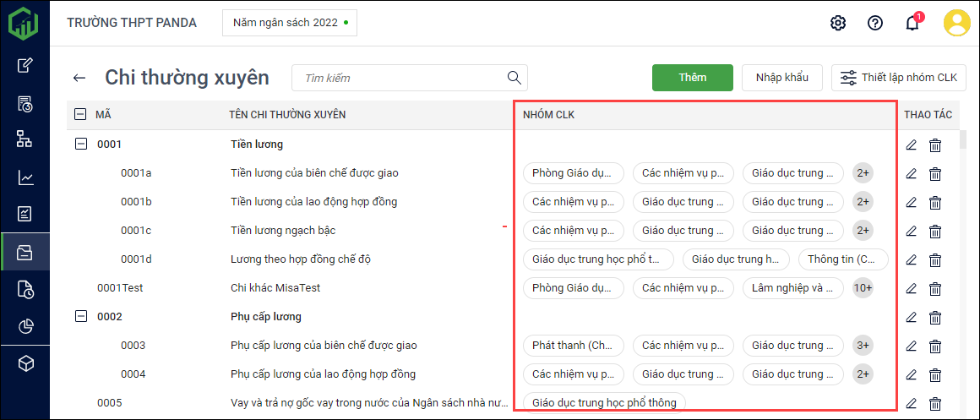Collapse the 0001 Tiền lương group
Image resolution: width=980 pixels, height=420 pixels.
coord(81,145)
